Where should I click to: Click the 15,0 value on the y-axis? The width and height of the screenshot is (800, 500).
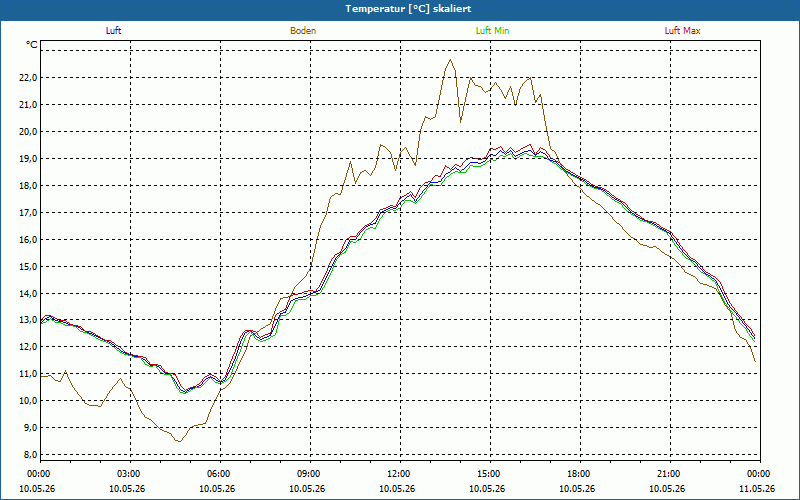[28, 267]
